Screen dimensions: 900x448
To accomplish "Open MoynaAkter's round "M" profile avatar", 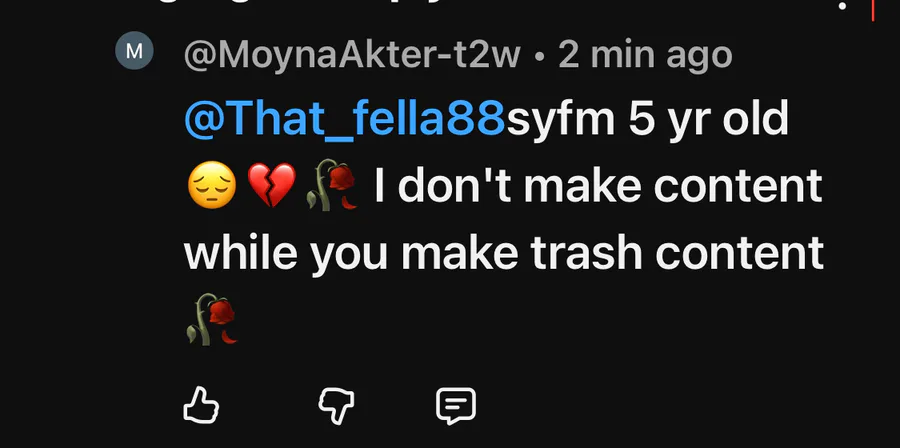I will pos(135,51).
